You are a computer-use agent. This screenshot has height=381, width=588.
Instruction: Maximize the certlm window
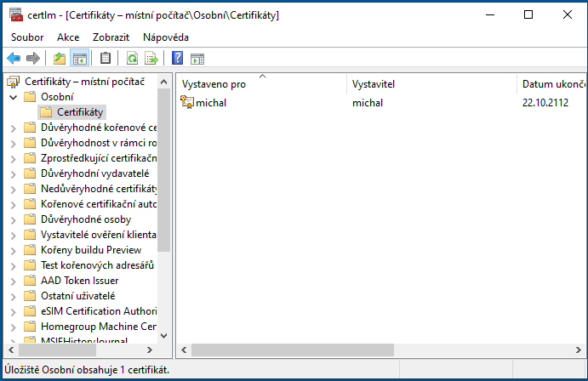click(528, 14)
